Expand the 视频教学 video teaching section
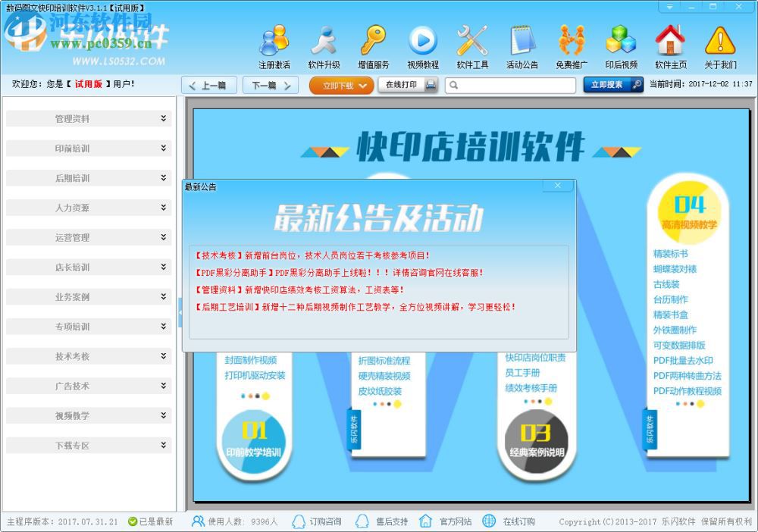Screen dimensions: 758x532 89,415
